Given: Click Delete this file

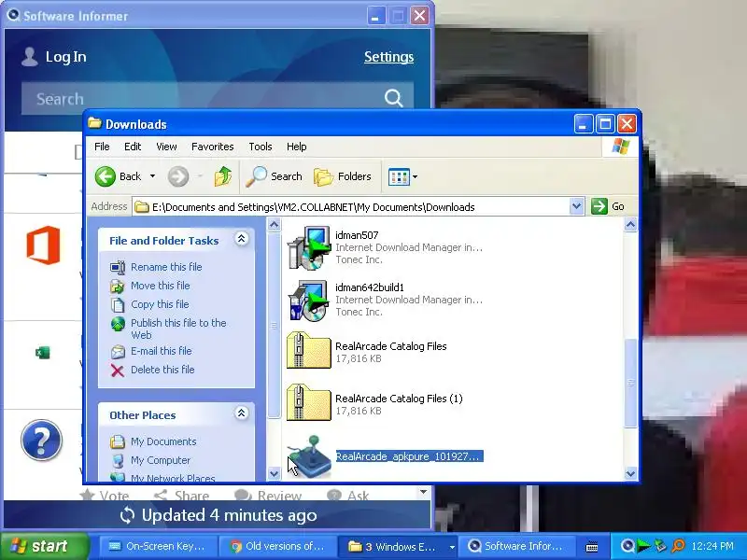Looking at the screenshot, I should [x=162, y=370].
